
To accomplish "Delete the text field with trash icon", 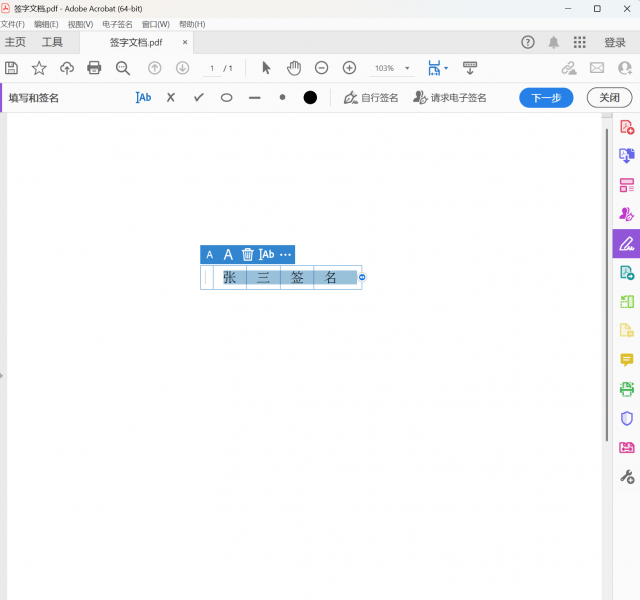I will [x=248, y=255].
